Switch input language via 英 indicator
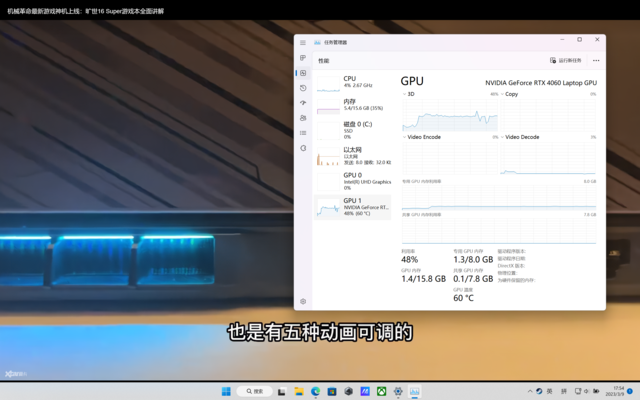The image size is (640, 400). [x=549, y=391]
